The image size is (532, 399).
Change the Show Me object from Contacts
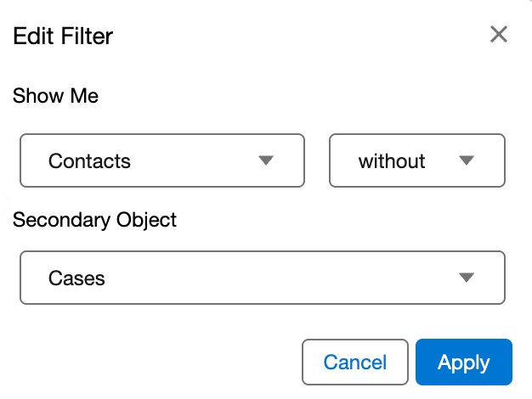click(x=161, y=160)
